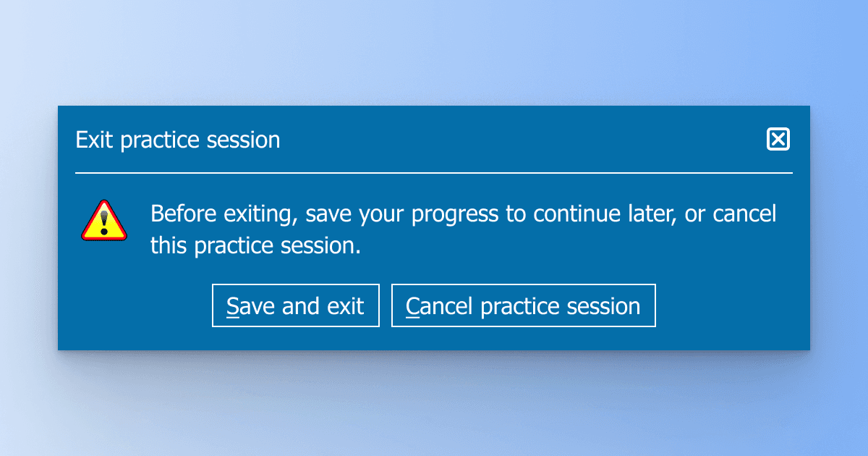Click the message text about saving progress
This screenshot has width=868, height=456.
click(x=463, y=229)
